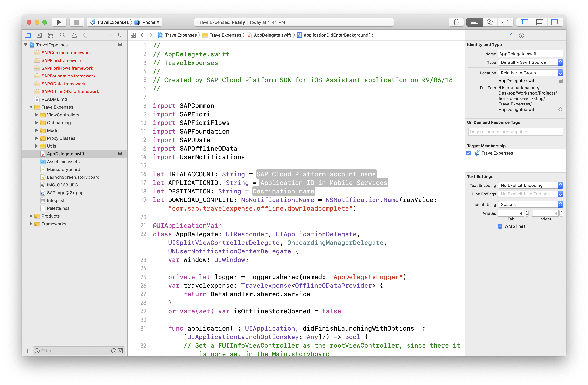Viewport: 588px width, 385px height.
Task: Run the TravelExpenses scheme with Play button
Action: coord(59,22)
